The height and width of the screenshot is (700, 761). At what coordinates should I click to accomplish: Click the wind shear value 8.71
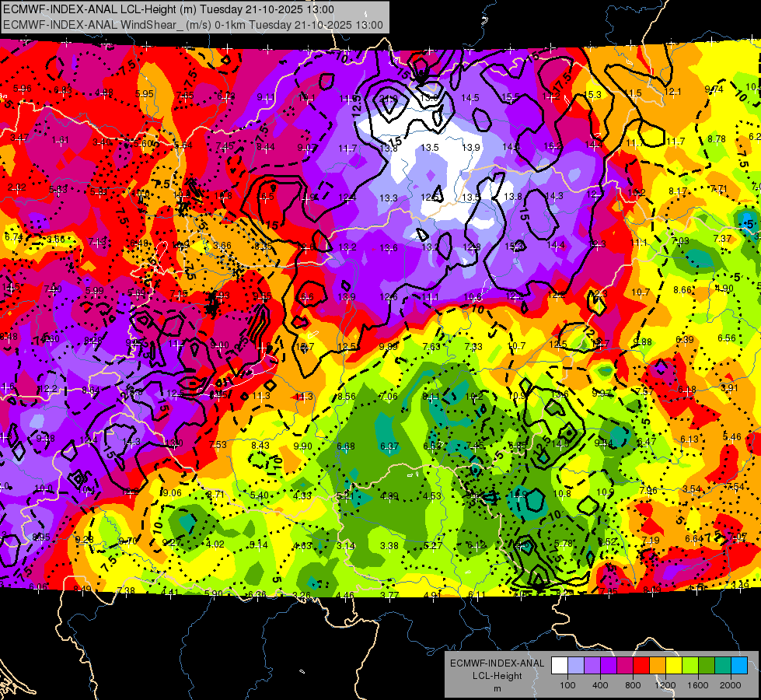[216, 495]
